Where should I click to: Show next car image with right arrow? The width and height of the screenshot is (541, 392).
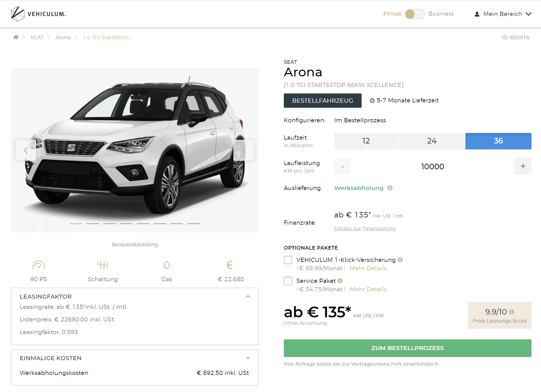(243, 150)
